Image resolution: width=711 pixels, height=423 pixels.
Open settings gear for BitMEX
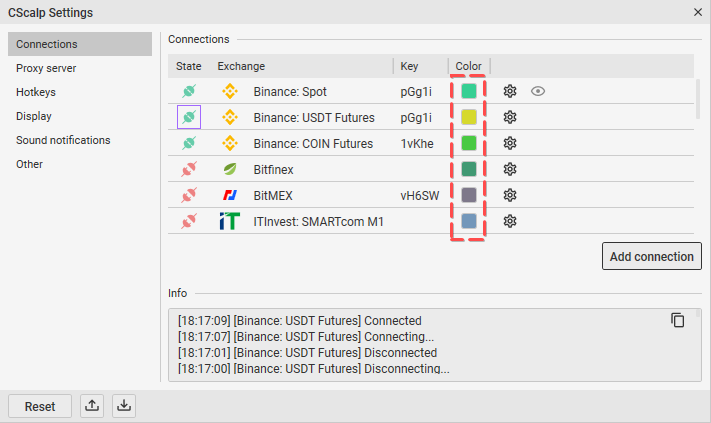510,195
